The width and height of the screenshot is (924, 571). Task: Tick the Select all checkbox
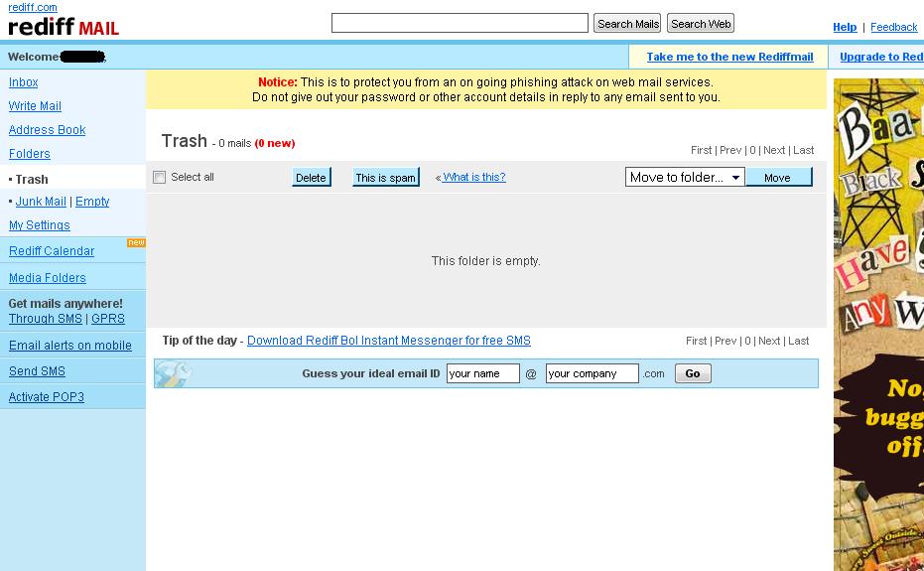tap(159, 177)
